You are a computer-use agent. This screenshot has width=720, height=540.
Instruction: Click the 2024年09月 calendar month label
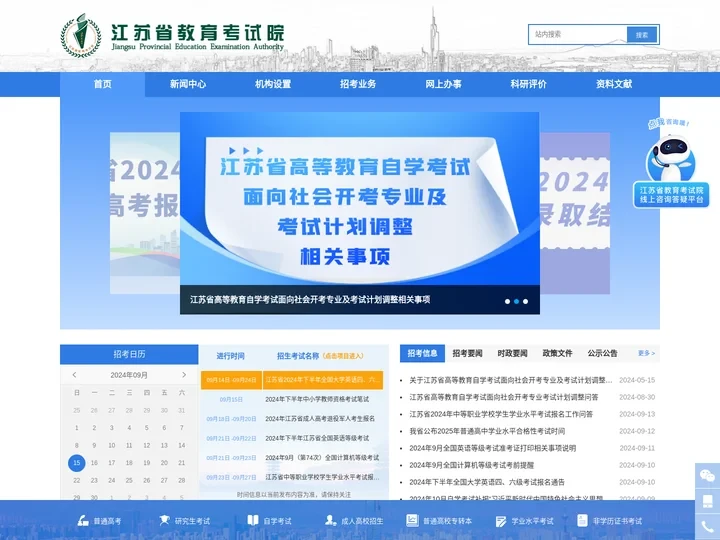point(129,375)
